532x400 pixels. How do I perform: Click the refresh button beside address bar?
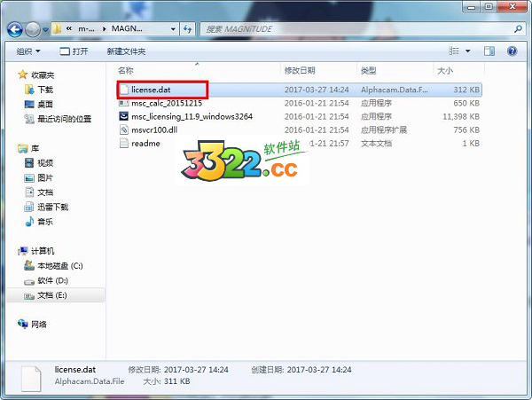click(188, 29)
